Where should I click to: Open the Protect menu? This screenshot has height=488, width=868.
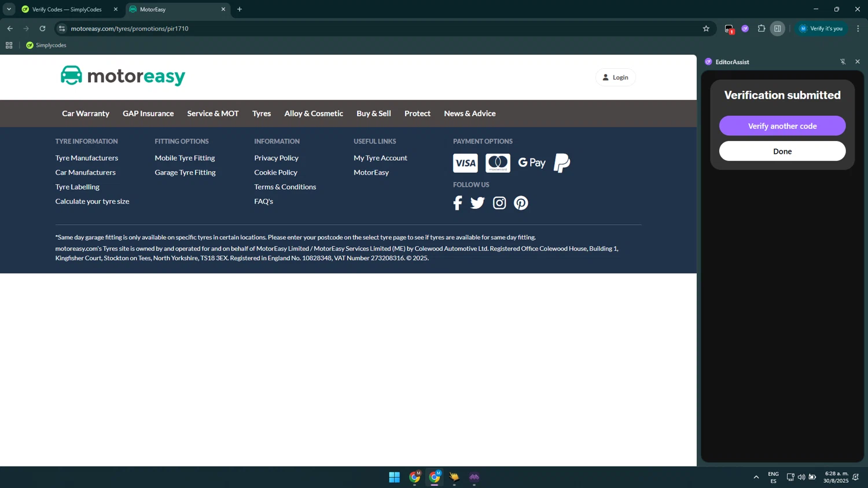(417, 113)
